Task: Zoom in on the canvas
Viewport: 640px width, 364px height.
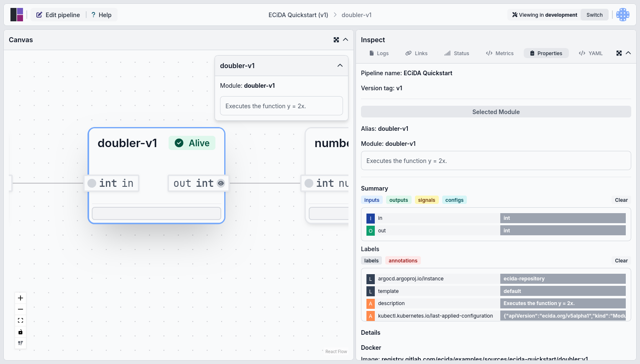Action: (20, 298)
